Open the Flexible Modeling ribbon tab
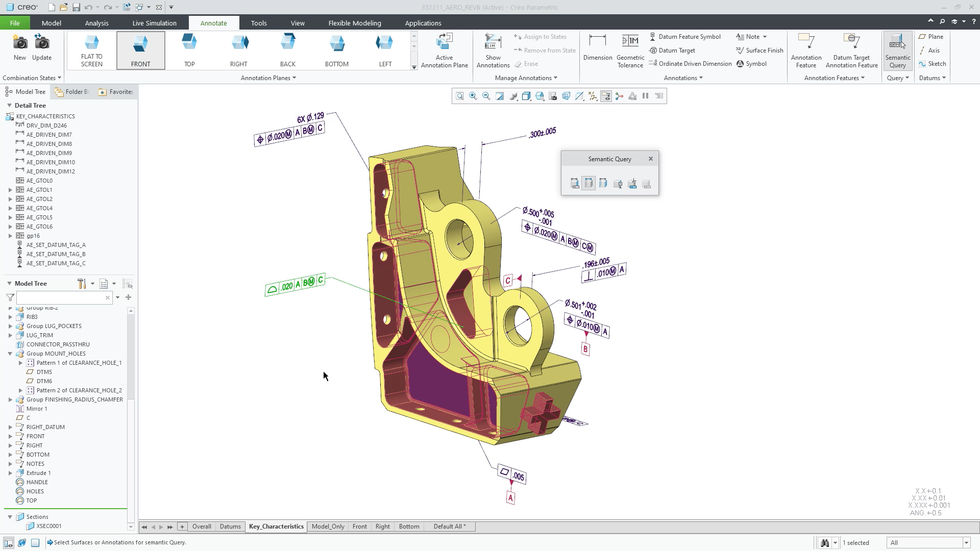This screenshot has width=980, height=551. point(355,23)
